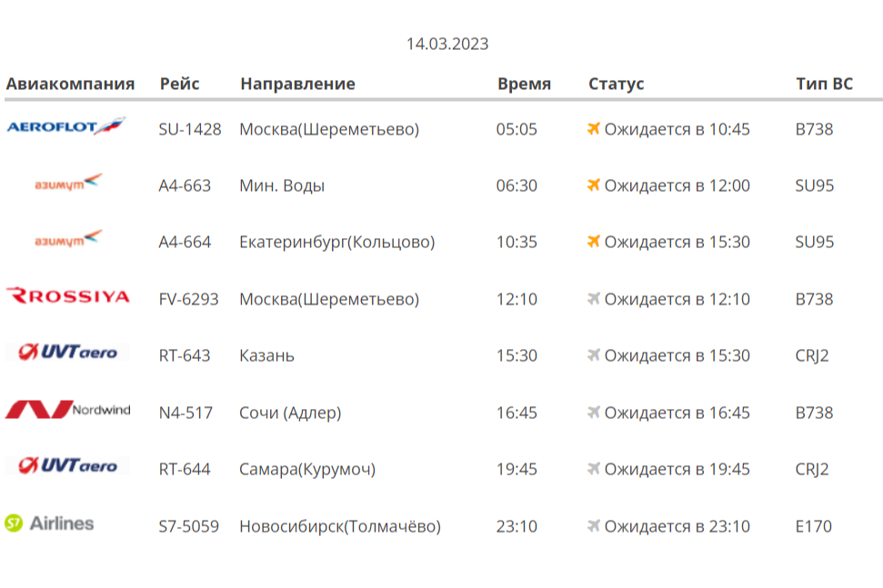The height and width of the screenshot is (588, 883).
Task: Select flight number A4-664
Action: coord(185,242)
